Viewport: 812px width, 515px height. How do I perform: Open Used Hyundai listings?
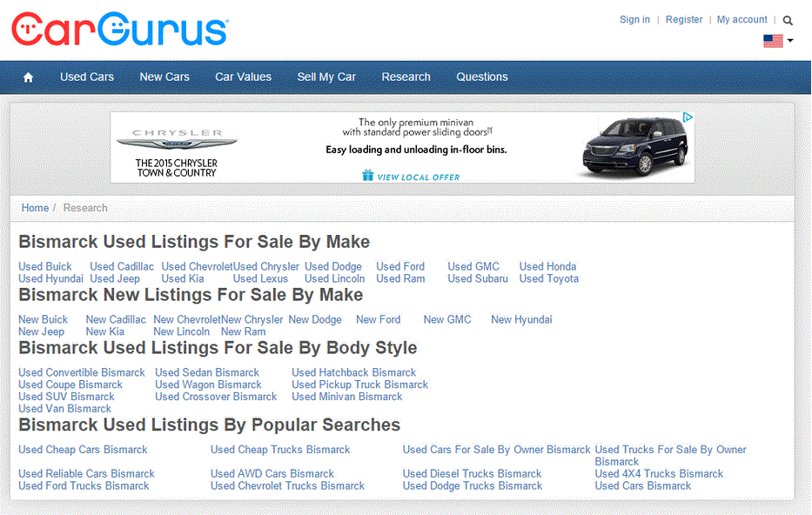(50, 278)
